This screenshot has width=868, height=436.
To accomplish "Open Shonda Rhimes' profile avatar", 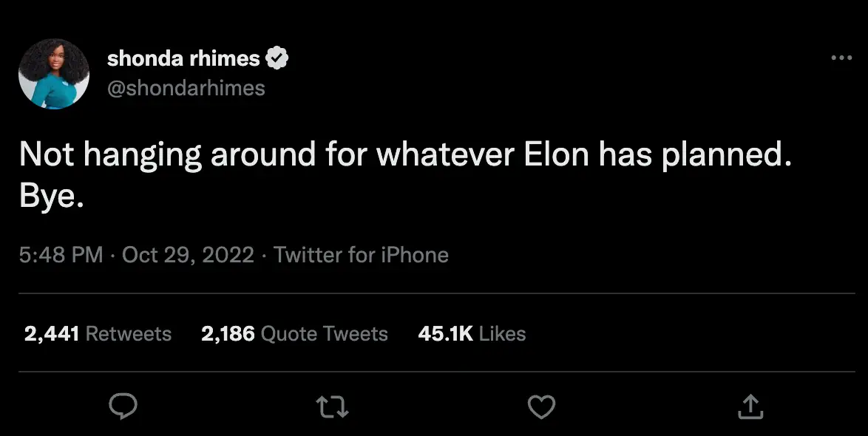I will coord(54,73).
